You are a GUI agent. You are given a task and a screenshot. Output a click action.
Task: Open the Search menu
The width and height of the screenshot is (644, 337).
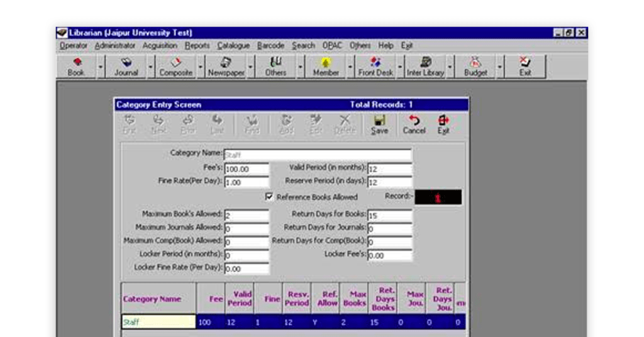pos(304,45)
